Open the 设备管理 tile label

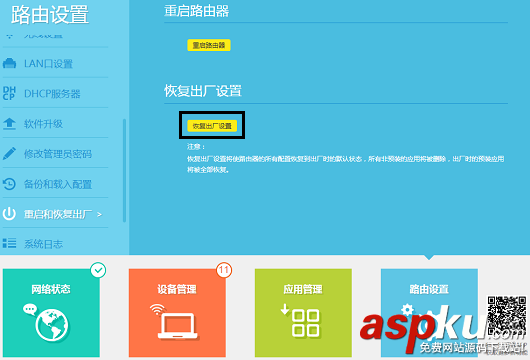177,289
